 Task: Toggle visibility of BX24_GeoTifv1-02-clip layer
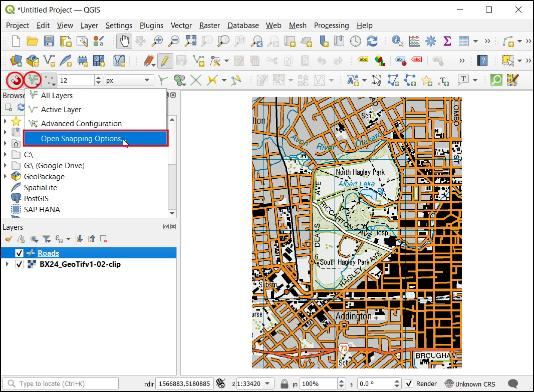tap(20, 264)
